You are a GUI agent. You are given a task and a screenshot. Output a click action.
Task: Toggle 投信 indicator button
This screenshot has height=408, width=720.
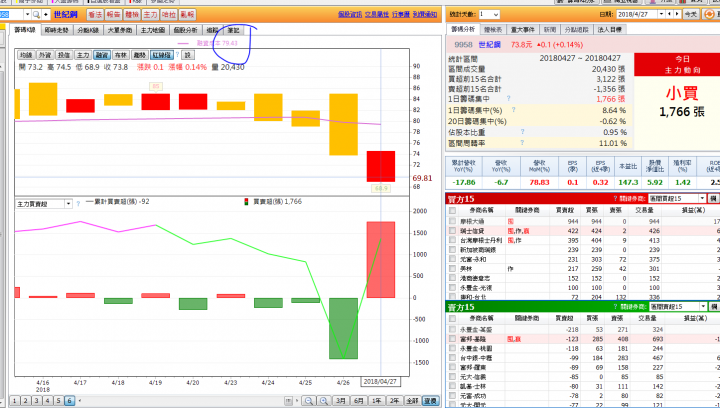point(64,55)
